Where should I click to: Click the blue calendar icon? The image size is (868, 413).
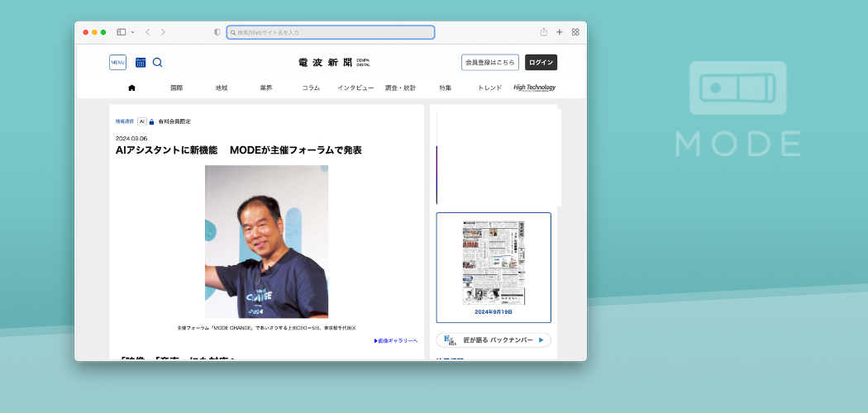tap(141, 62)
